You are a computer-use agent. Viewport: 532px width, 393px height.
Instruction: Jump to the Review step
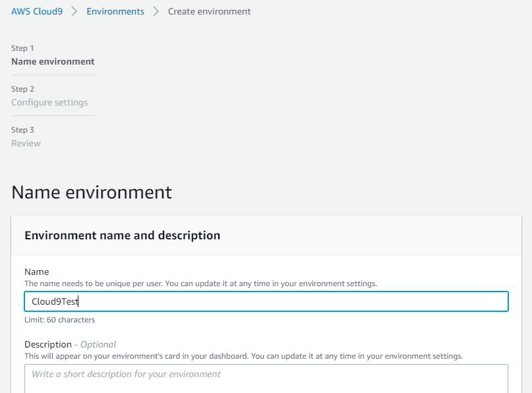pyautogui.click(x=26, y=143)
